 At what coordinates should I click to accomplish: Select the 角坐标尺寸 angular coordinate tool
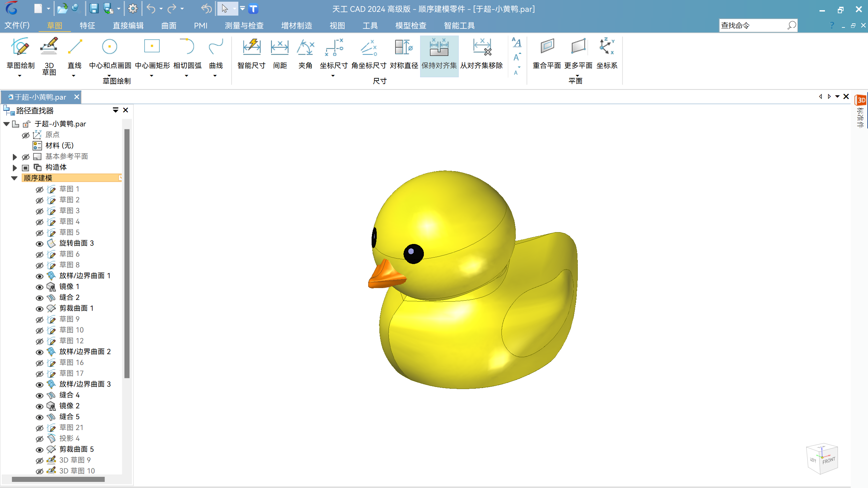tap(369, 54)
